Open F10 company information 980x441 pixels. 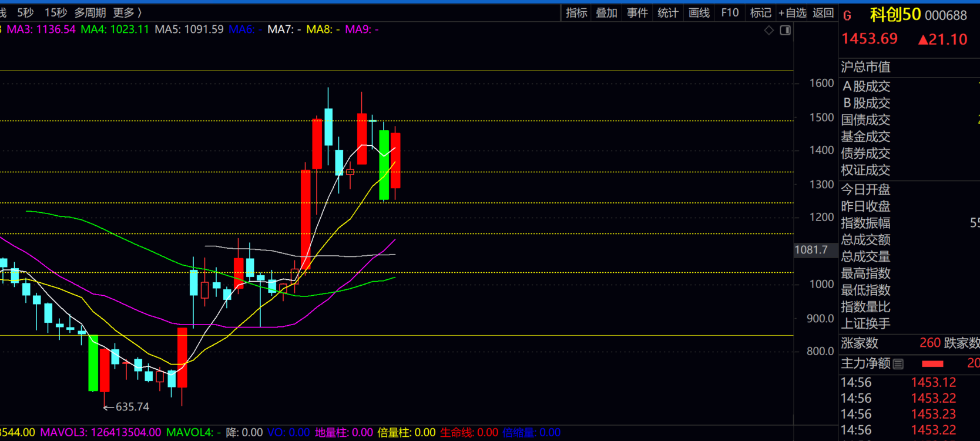point(730,12)
